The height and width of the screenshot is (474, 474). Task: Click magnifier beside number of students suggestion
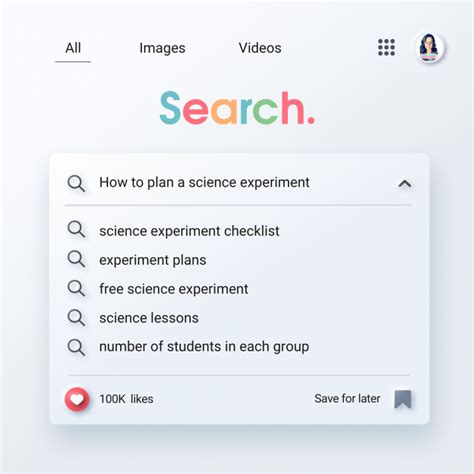[76, 347]
